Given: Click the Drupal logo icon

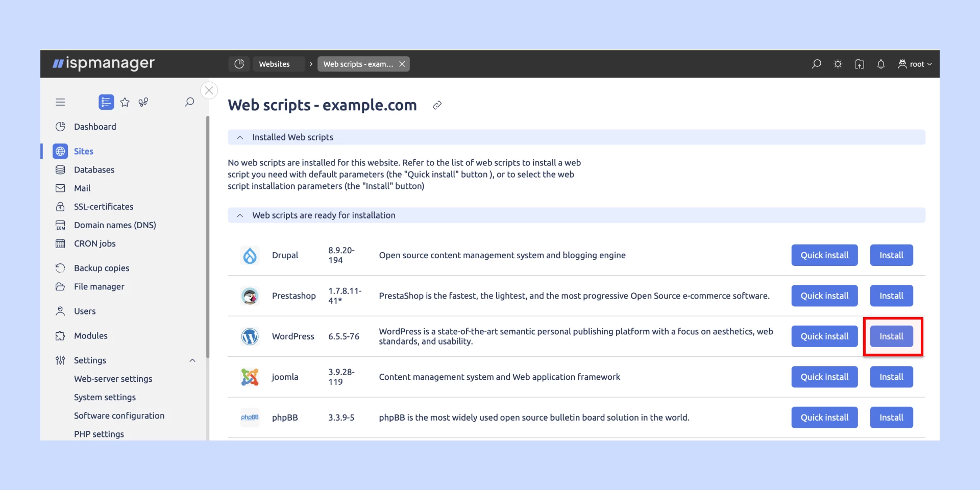Looking at the screenshot, I should pos(250,255).
